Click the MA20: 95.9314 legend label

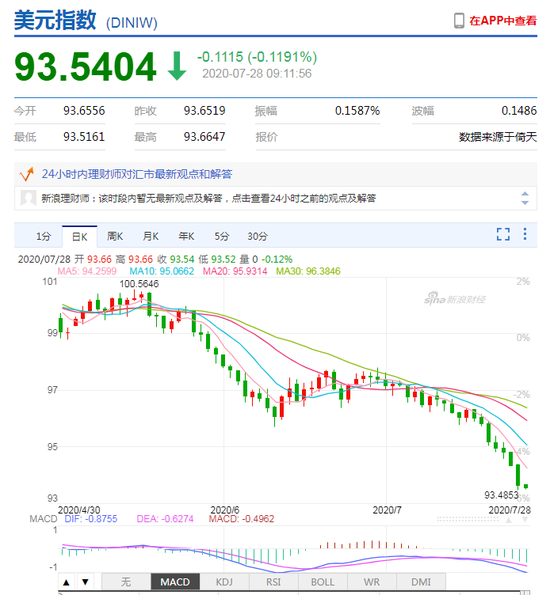point(235,271)
